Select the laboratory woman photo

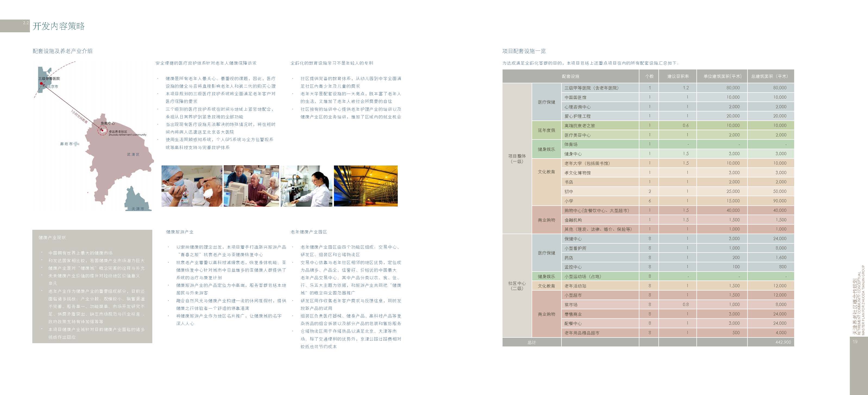tap(307, 186)
